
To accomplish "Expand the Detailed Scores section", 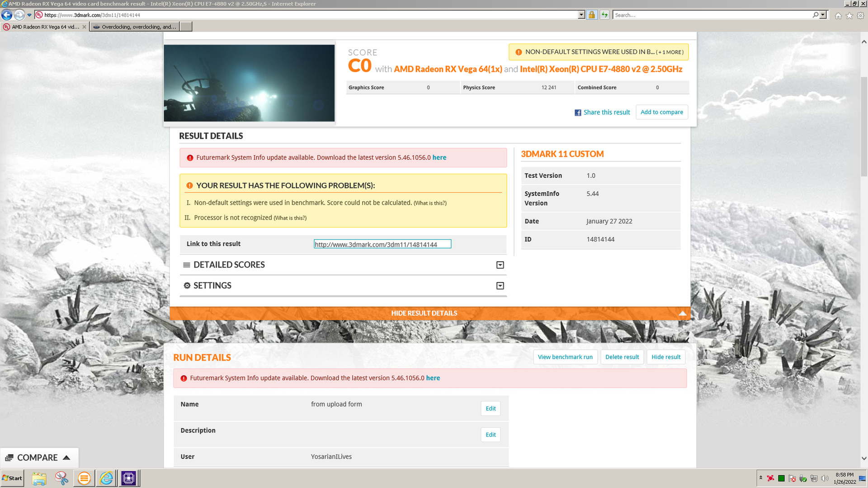I will pos(500,265).
